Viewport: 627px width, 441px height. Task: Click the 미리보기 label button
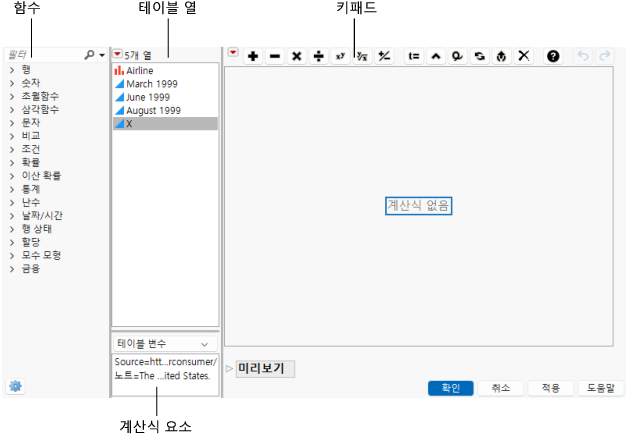pyautogui.click(x=265, y=369)
